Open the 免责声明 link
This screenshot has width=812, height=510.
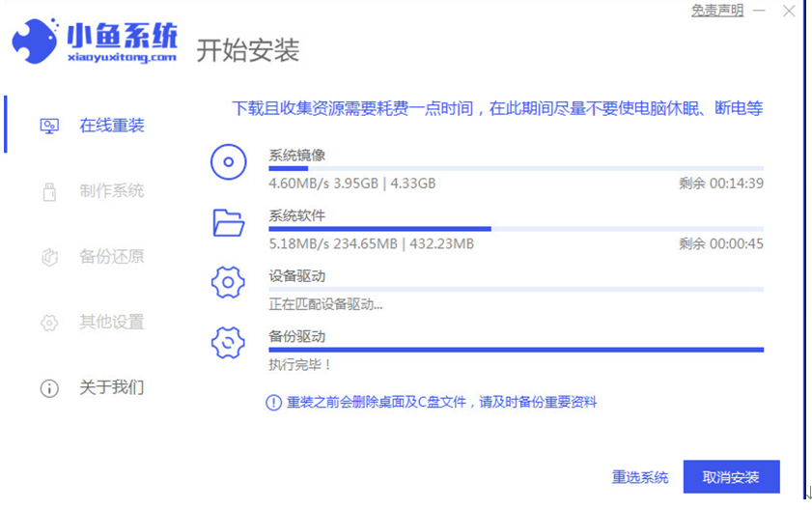[x=717, y=11]
